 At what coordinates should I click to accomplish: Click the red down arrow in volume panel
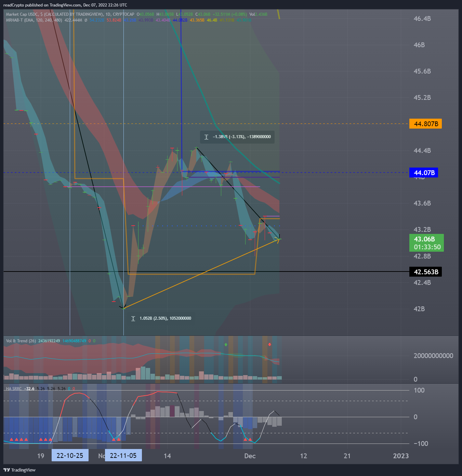(x=269, y=344)
